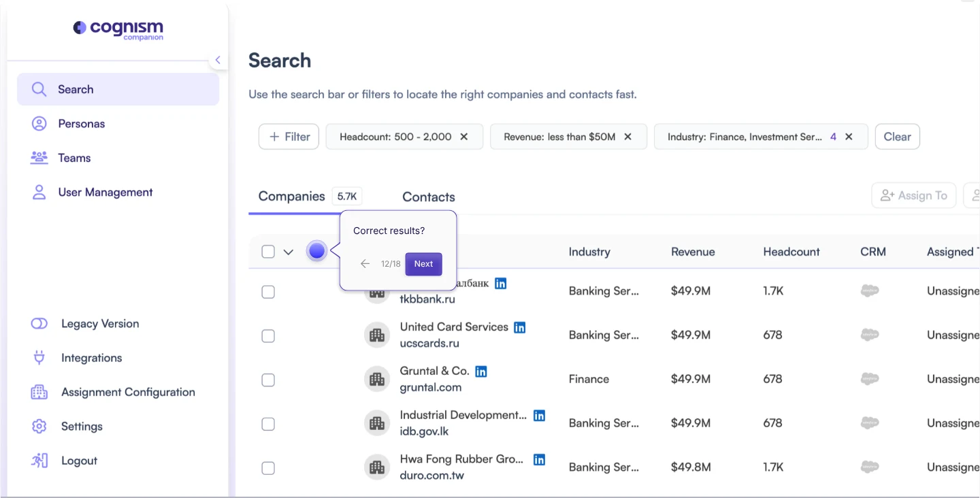Select the Gruntal & Co. checkbox
Viewport: 980px width, 498px height.
pyautogui.click(x=268, y=380)
